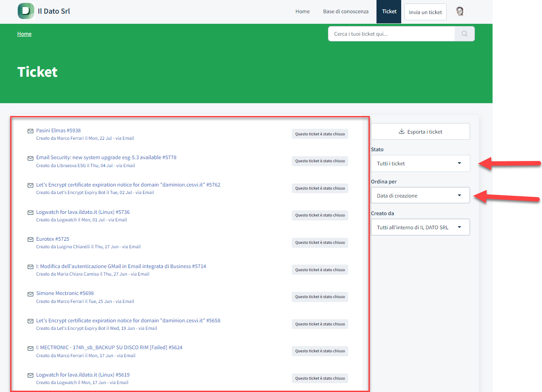Click envelope icon beside GMail ticket #5714
This screenshot has height=392, width=542.
click(x=30, y=267)
